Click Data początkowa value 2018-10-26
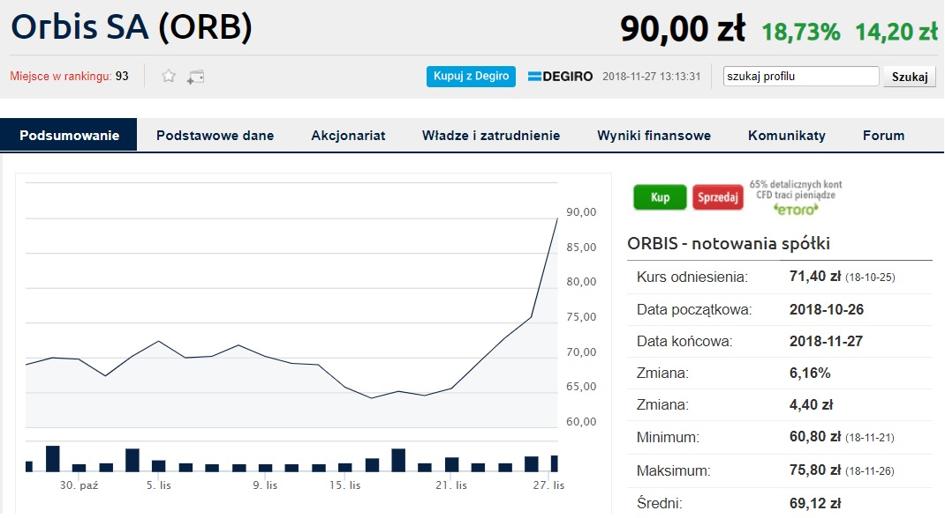This screenshot has height=518, width=945. 826,309
